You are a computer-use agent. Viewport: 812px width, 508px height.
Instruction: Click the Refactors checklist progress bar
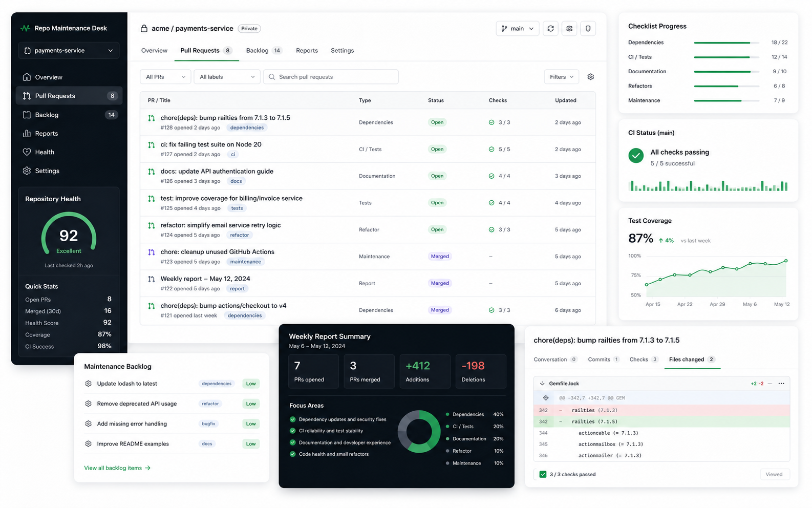[x=726, y=86]
